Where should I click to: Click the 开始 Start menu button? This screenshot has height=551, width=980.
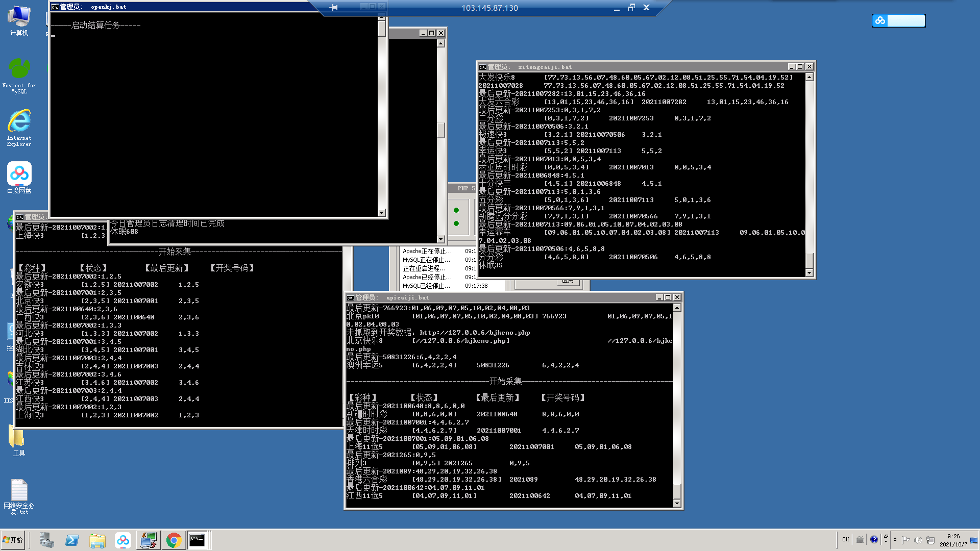coord(13,540)
